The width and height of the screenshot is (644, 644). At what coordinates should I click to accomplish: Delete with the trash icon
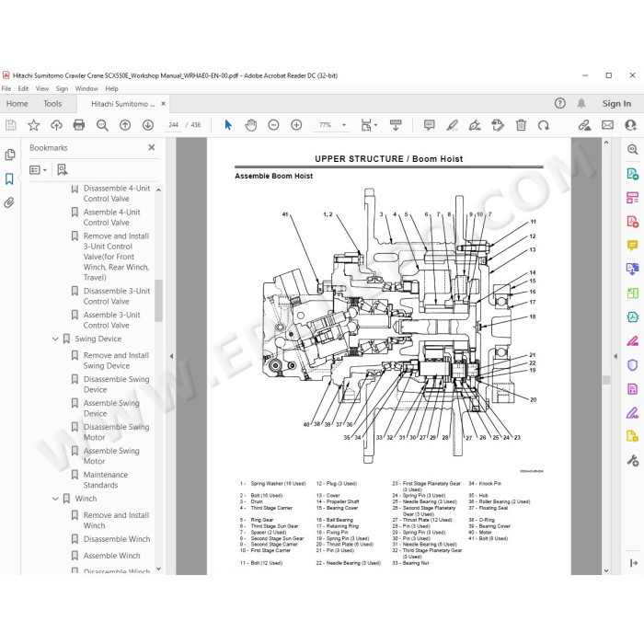(x=521, y=125)
